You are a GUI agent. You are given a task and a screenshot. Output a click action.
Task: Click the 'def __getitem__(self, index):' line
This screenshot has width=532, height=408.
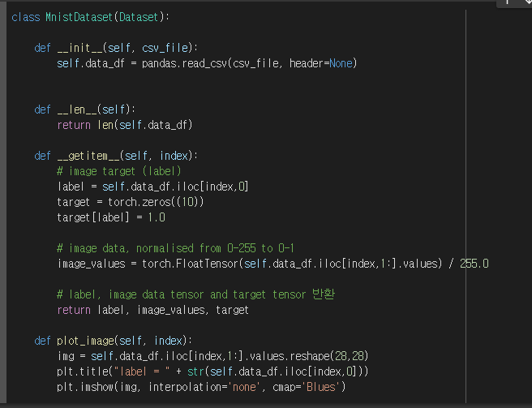[116, 156]
